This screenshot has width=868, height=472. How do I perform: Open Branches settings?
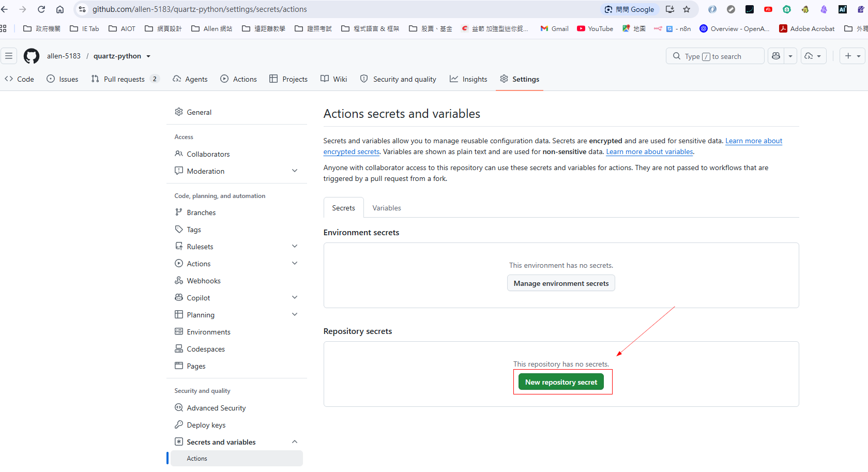click(x=237, y=212)
